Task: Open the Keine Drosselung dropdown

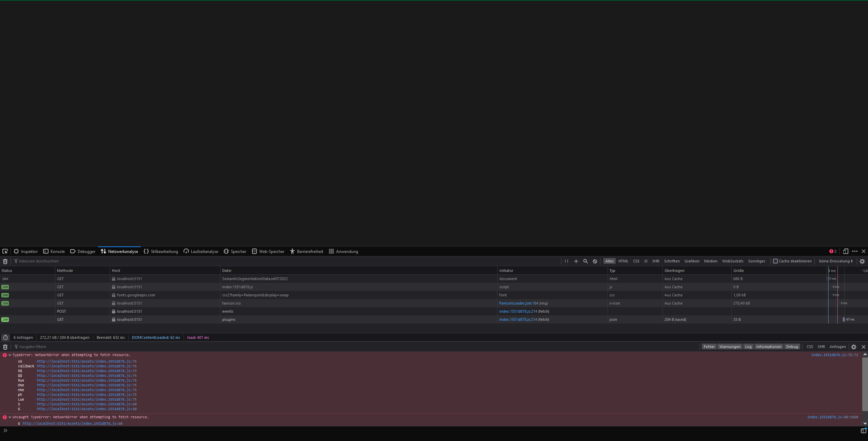Action: pyautogui.click(x=835, y=261)
